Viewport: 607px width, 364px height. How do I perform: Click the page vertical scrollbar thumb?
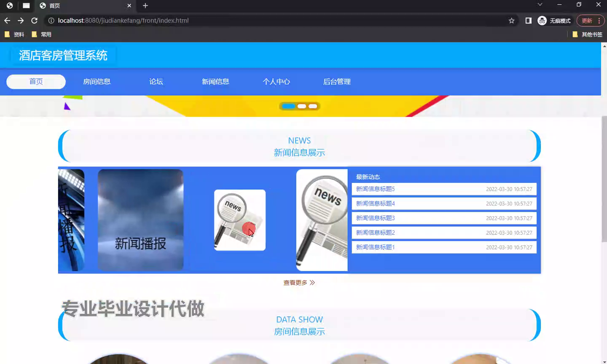click(x=604, y=179)
